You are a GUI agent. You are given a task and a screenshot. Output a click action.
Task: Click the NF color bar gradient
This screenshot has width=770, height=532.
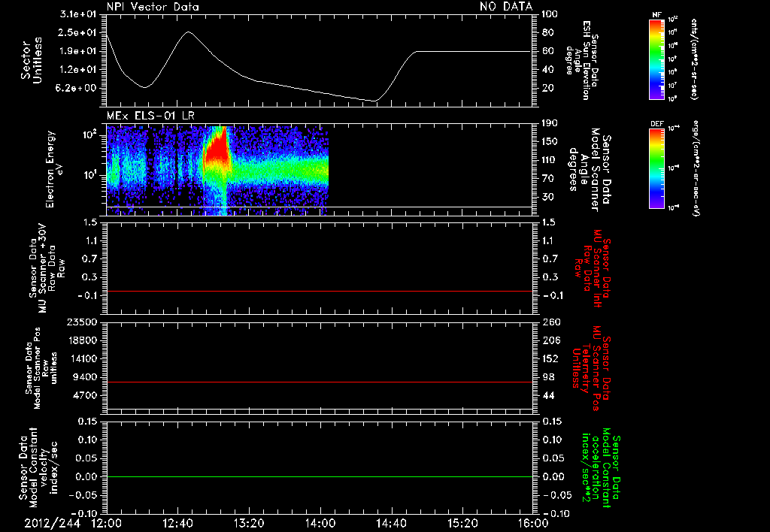coord(656,59)
